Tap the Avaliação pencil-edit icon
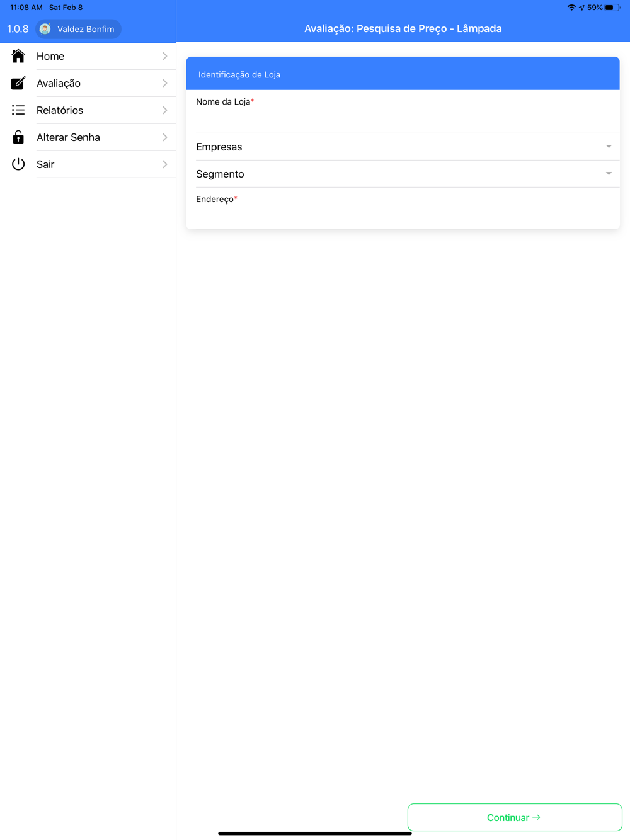630x840 pixels. click(x=18, y=83)
